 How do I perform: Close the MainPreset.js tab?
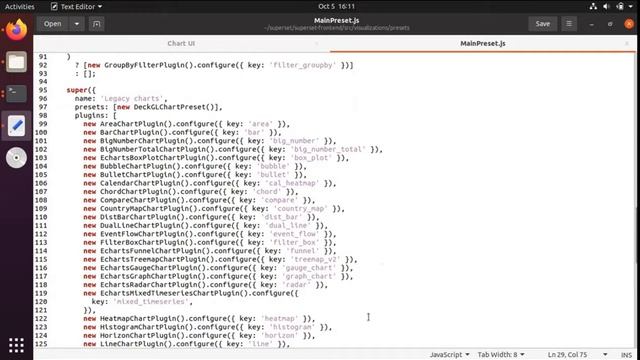[627, 43]
